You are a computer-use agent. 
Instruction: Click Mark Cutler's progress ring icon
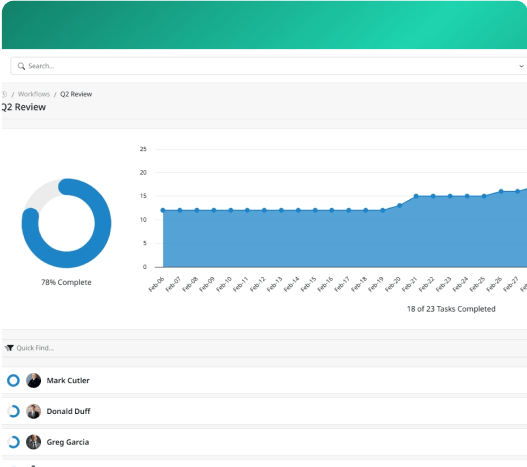(13, 381)
